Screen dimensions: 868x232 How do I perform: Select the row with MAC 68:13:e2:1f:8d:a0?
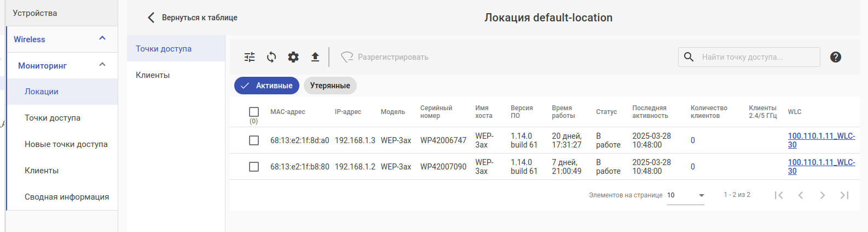point(254,140)
